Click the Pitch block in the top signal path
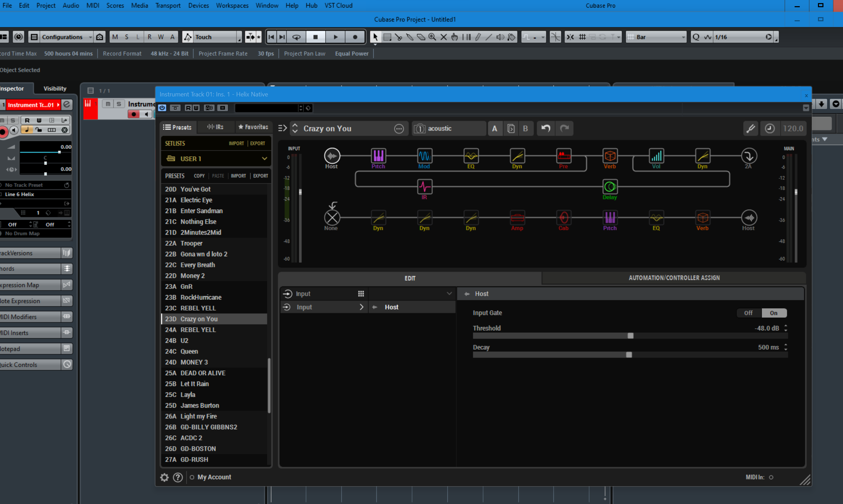843x504 pixels. (x=378, y=156)
